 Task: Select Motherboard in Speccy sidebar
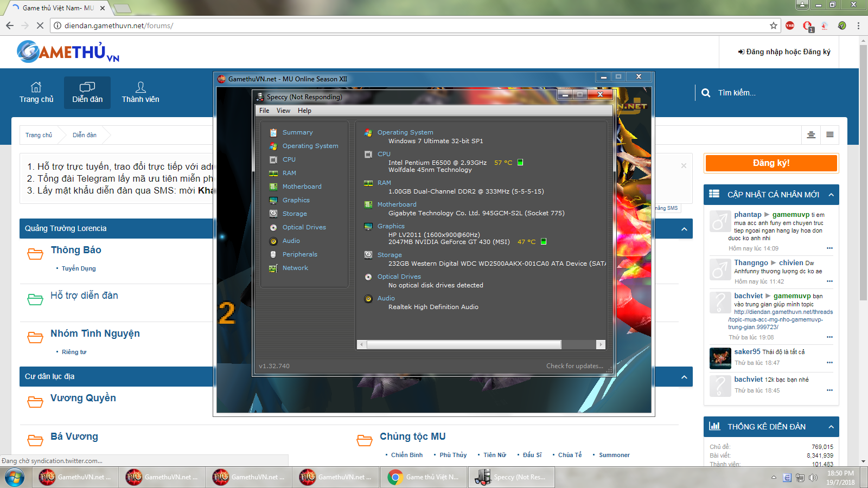point(302,187)
